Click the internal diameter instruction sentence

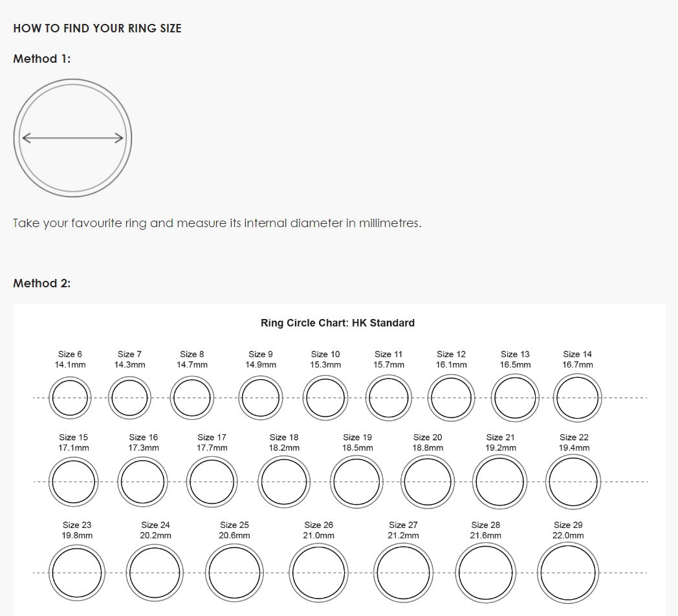click(x=217, y=223)
